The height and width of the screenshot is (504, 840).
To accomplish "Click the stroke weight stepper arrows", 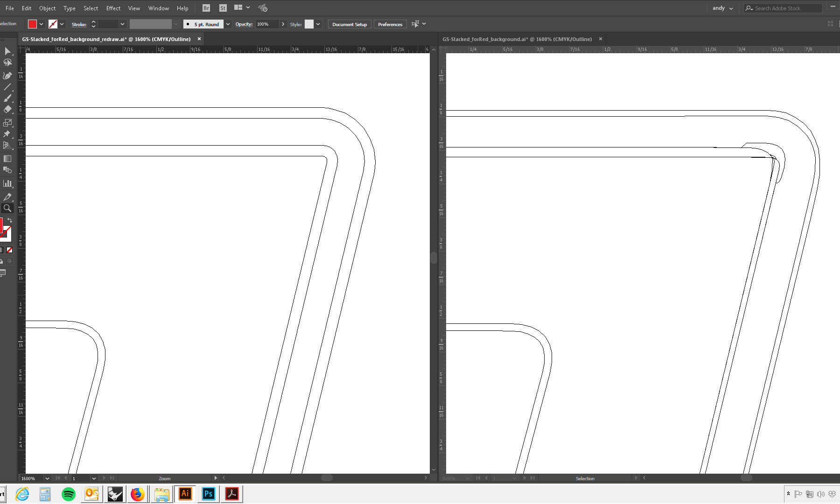I will (x=93, y=24).
